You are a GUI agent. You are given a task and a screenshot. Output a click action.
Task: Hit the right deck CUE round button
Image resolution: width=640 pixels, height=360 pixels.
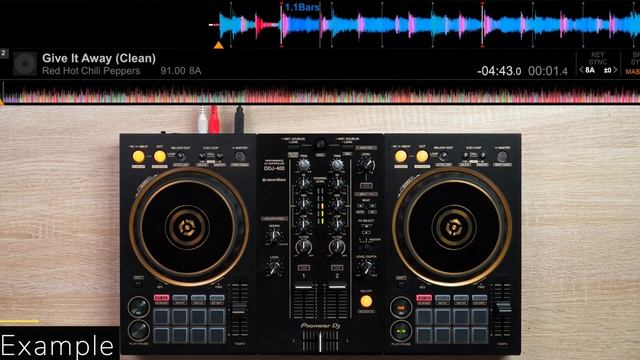point(401,307)
